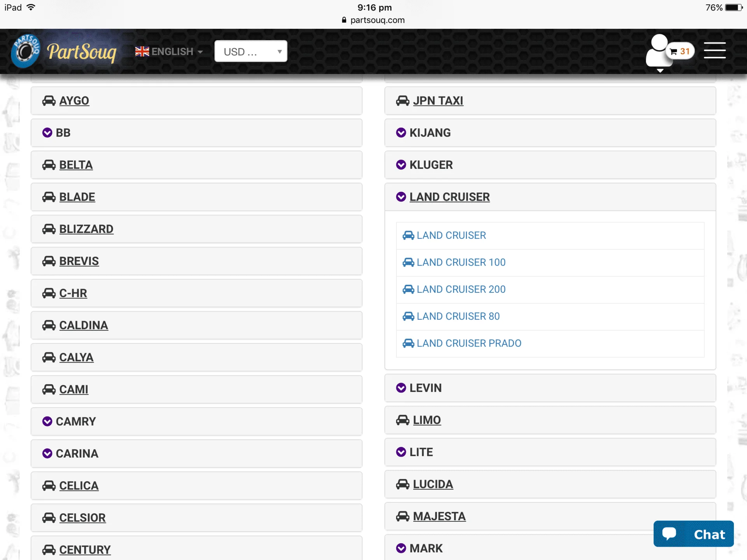Open the CAMI model link

click(x=74, y=389)
